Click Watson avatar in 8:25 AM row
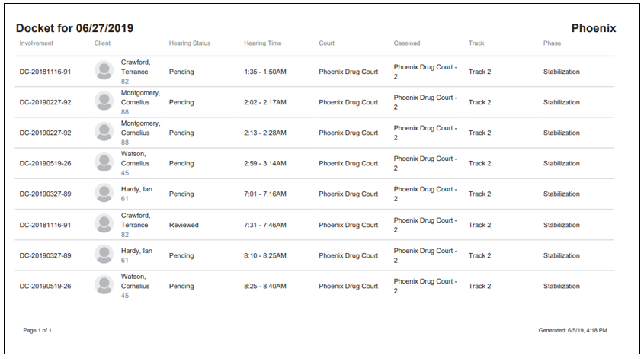 [x=104, y=285]
